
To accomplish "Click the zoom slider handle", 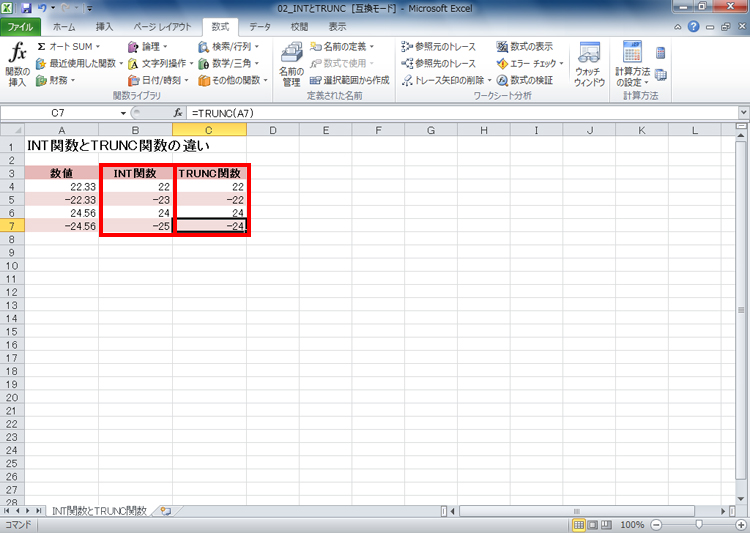I will (x=699, y=525).
